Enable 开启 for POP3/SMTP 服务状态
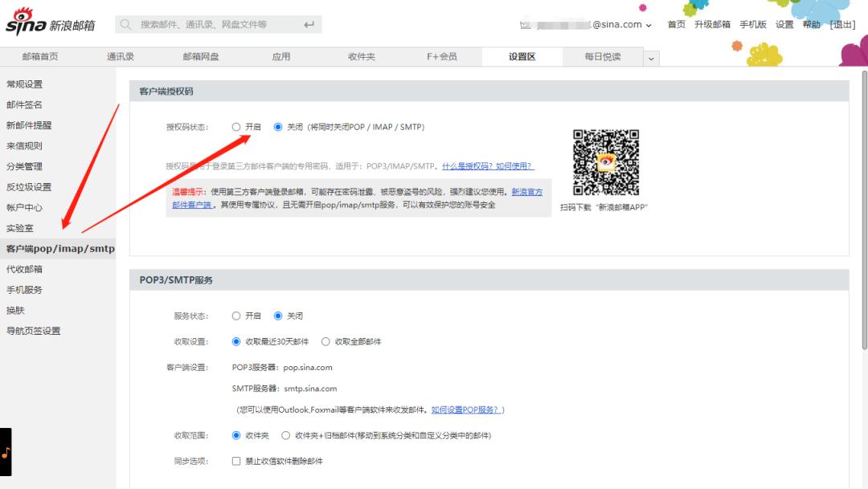868x489 pixels. (235, 315)
